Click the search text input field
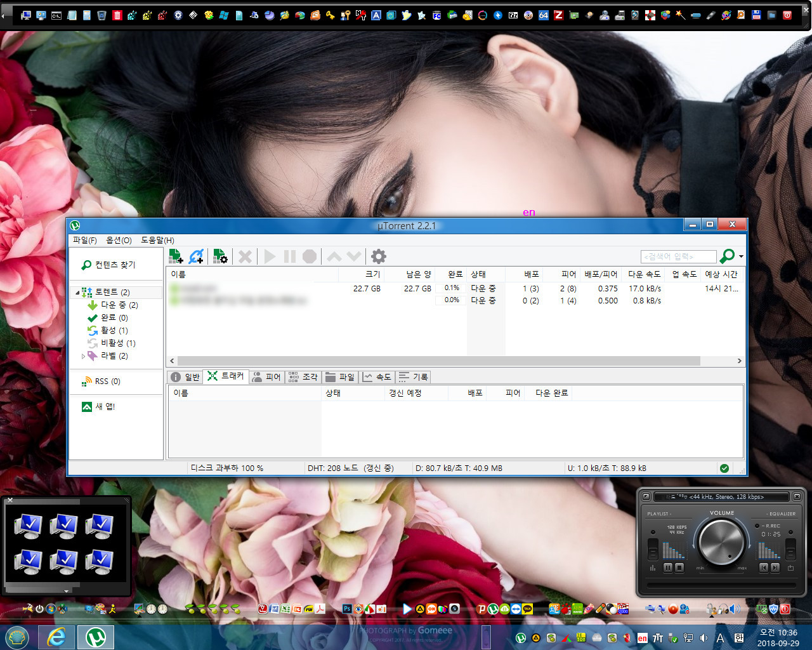The height and width of the screenshot is (650, 812). coord(679,256)
